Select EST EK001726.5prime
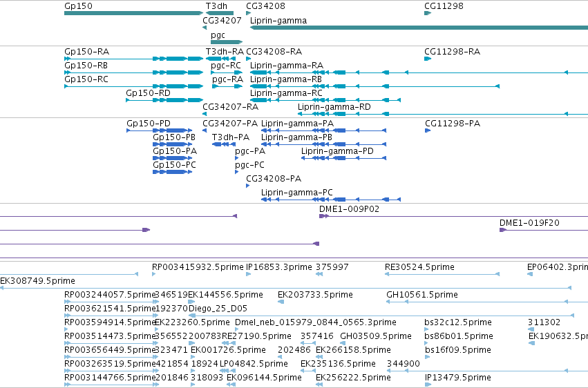Viewport: 588px width, 388px height. click(x=229, y=351)
